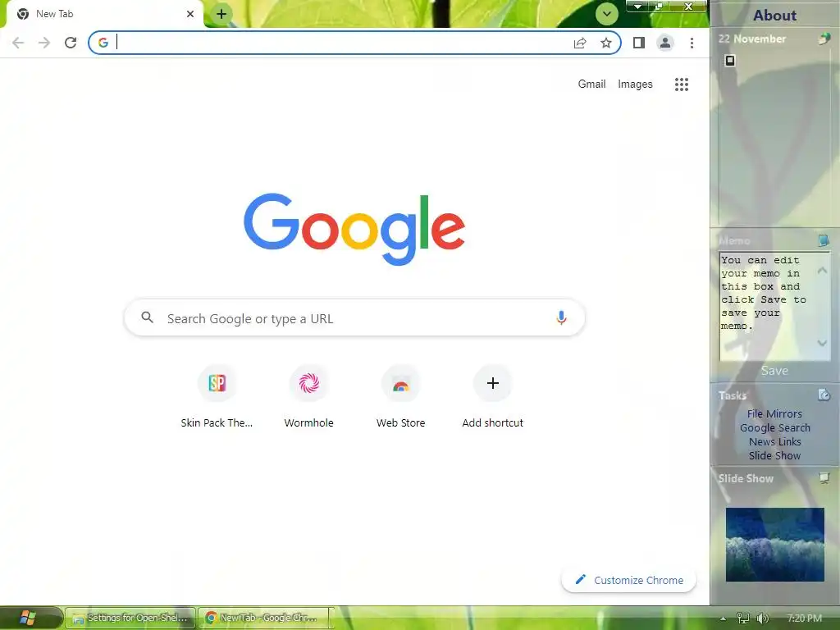Click the network tray icon
The height and width of the screenshot is (630, 840).
tap(742, 619)
